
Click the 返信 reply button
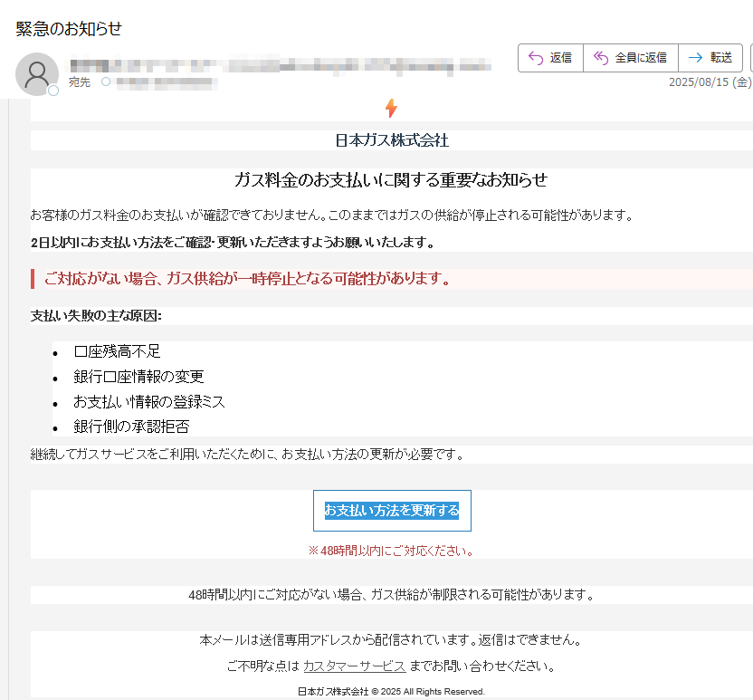click(x=550, y=58)
